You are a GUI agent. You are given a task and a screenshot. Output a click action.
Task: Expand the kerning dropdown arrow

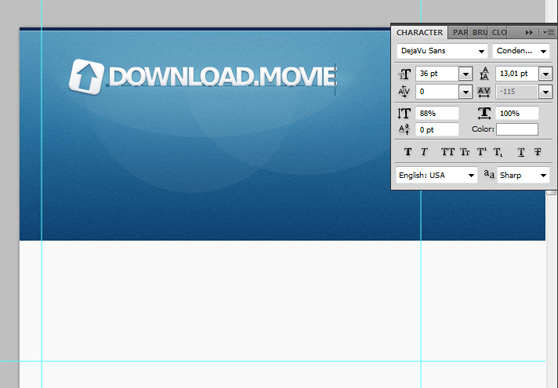(465, 92)
